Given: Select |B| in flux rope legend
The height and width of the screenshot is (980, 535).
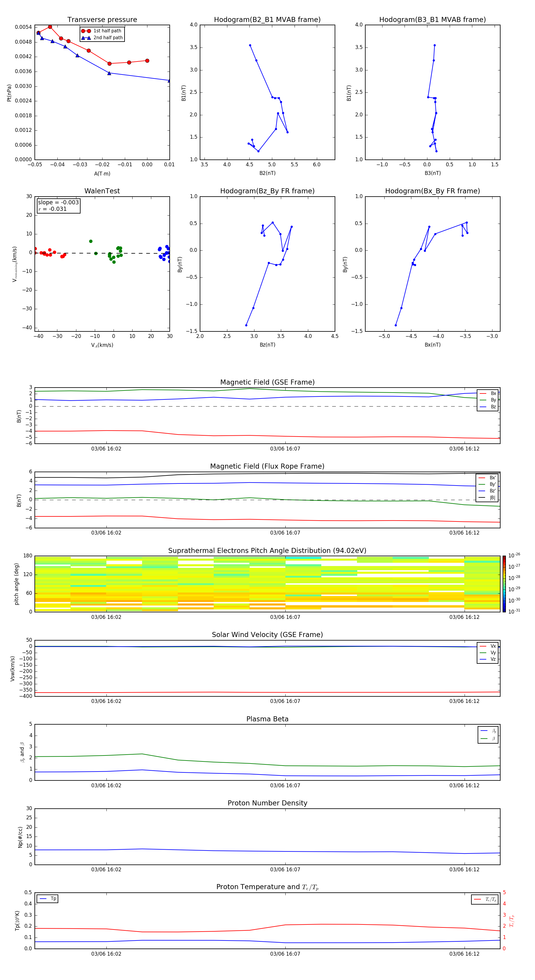Looking at the screenshot, I should (x=487, y=498).
